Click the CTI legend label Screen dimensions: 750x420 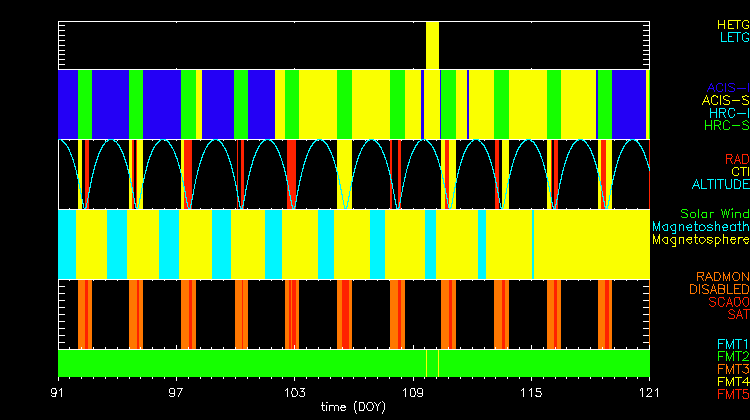[x=739, y=172]
